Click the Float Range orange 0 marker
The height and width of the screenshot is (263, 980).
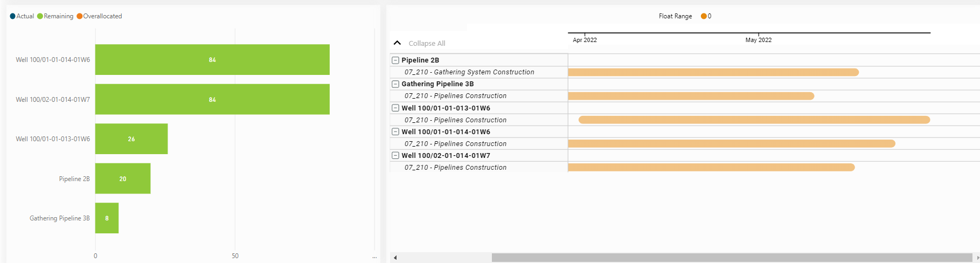[704, 16]
